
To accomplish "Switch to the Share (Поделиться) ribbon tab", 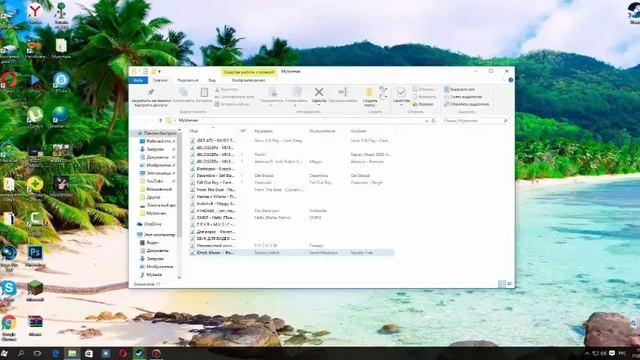I will click(187, 80).
